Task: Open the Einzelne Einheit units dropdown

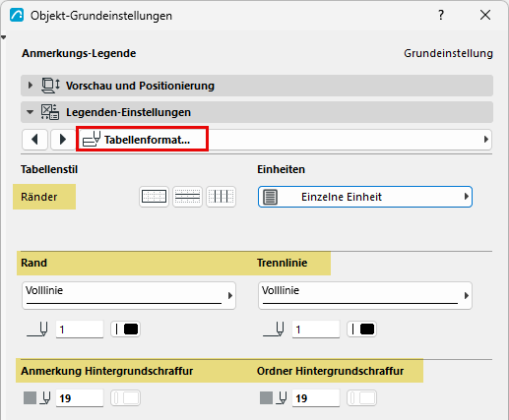Action: pos(365,197)
